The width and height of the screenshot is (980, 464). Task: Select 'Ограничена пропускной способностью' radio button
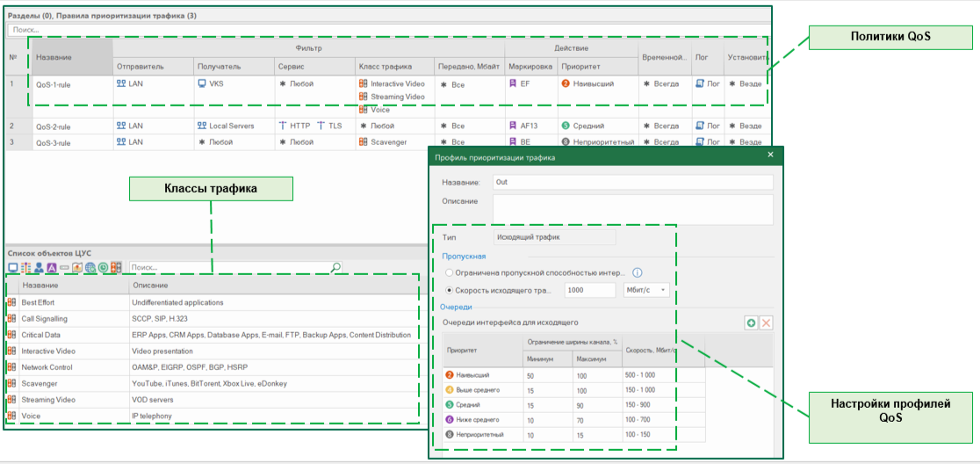(x=449, y=272)
